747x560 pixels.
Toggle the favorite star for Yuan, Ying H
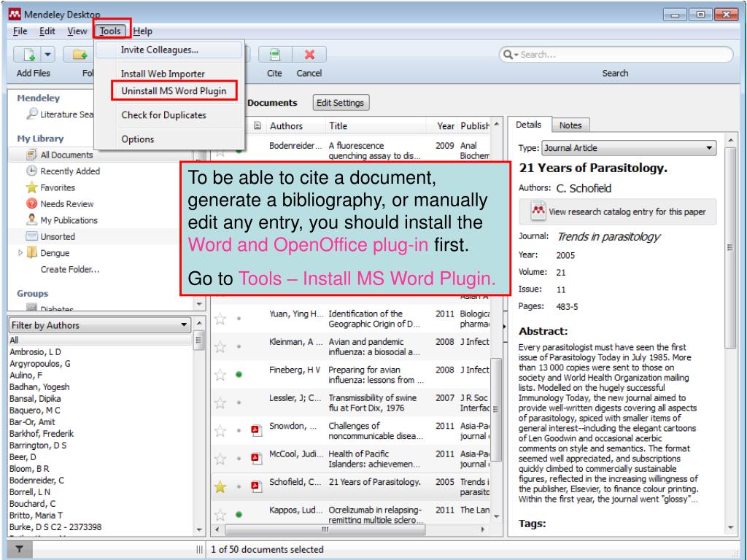pyautogui.click(x=220, y=319)
